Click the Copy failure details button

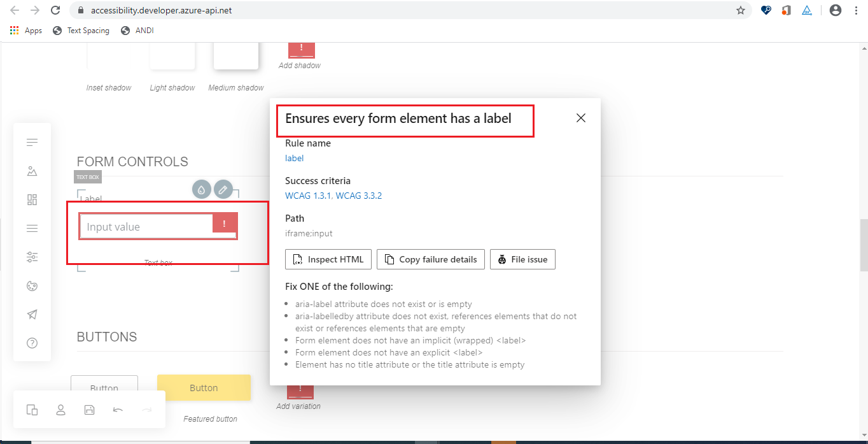point(431,259)
